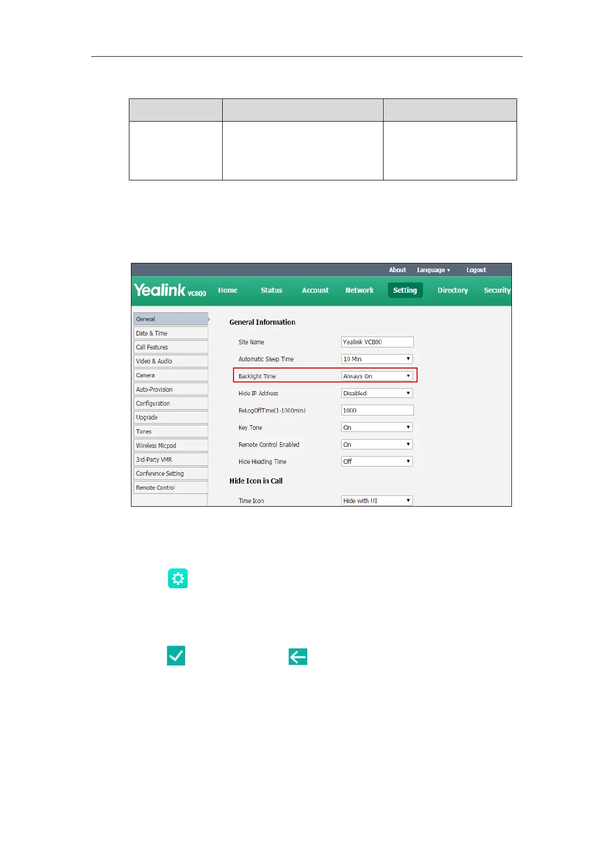Switch to the Network tab
This screenshot has height=868, width=614.
tap(359, 290)
